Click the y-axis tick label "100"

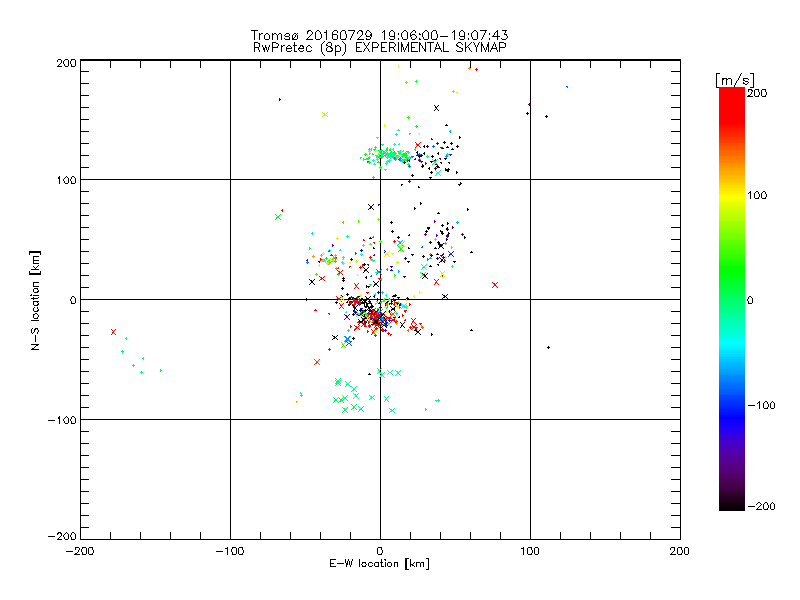click(x=67, y=180)
